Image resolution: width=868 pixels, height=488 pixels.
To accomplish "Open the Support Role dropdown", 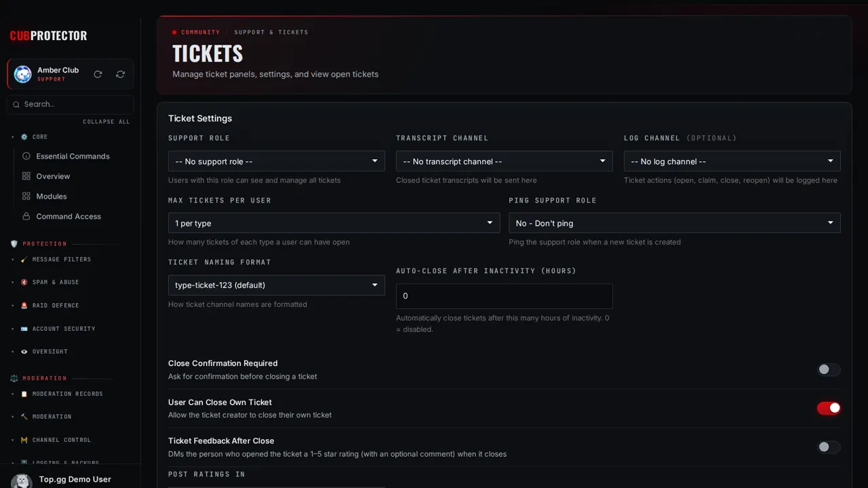I will 277,161.
